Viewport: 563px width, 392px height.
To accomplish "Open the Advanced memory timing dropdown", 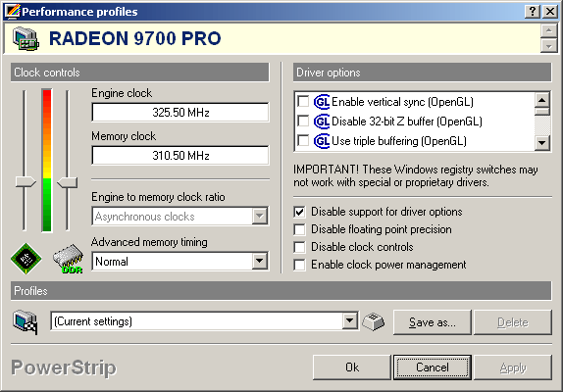I will [260, 261].
